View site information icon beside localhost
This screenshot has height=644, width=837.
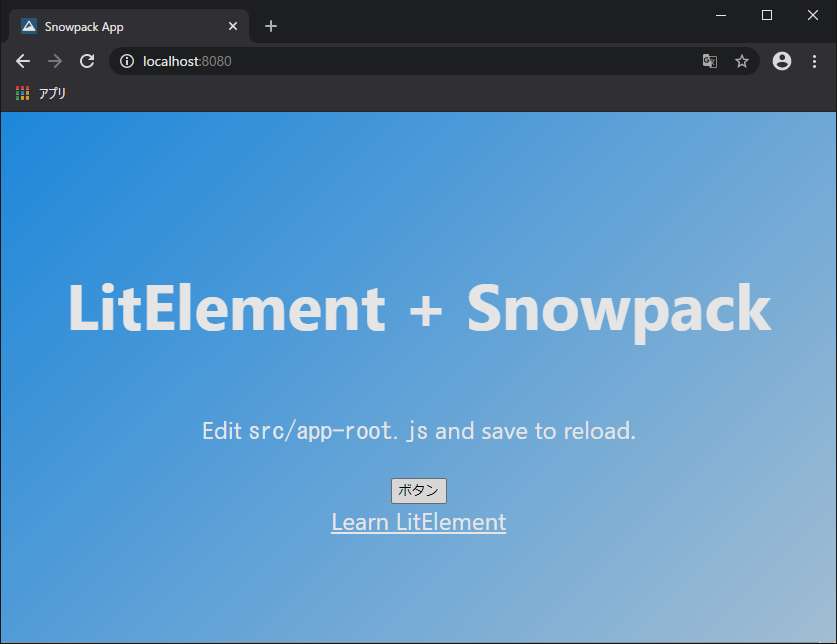(127, 61)
